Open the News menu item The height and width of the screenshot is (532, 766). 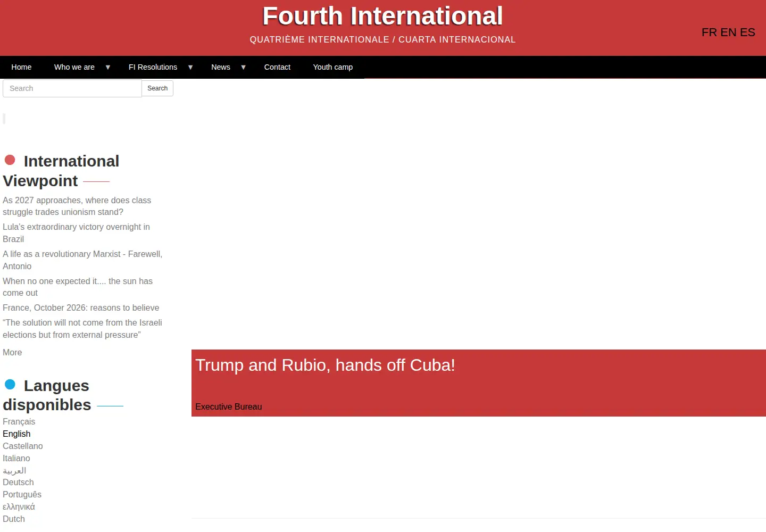pyautogui.click(x=221, y=67)
